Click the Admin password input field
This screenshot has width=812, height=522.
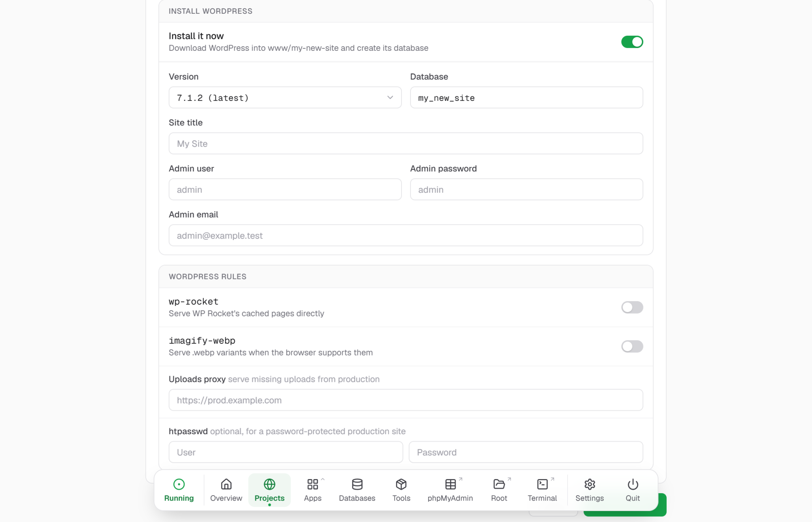(x=527, y=189)
